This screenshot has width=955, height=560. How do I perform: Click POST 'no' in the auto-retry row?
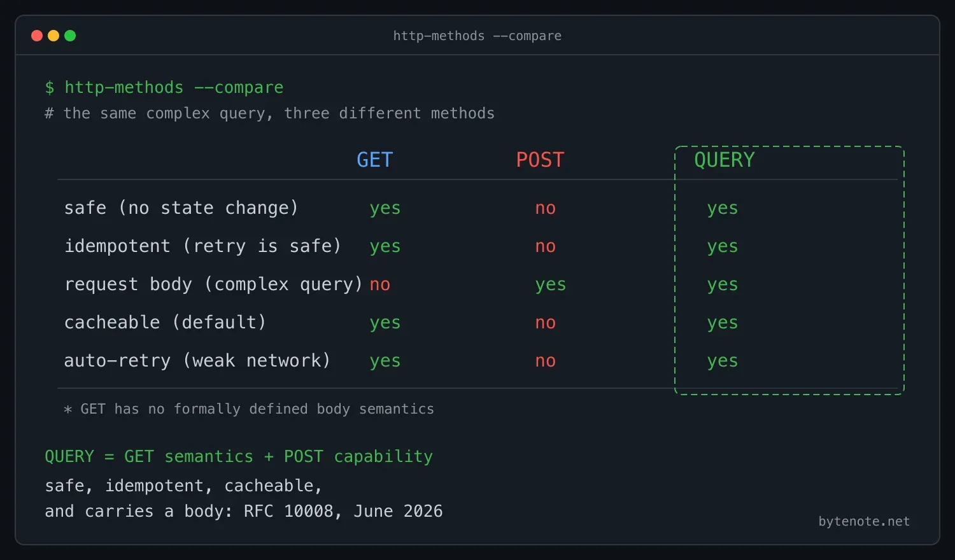click(546, 361)
